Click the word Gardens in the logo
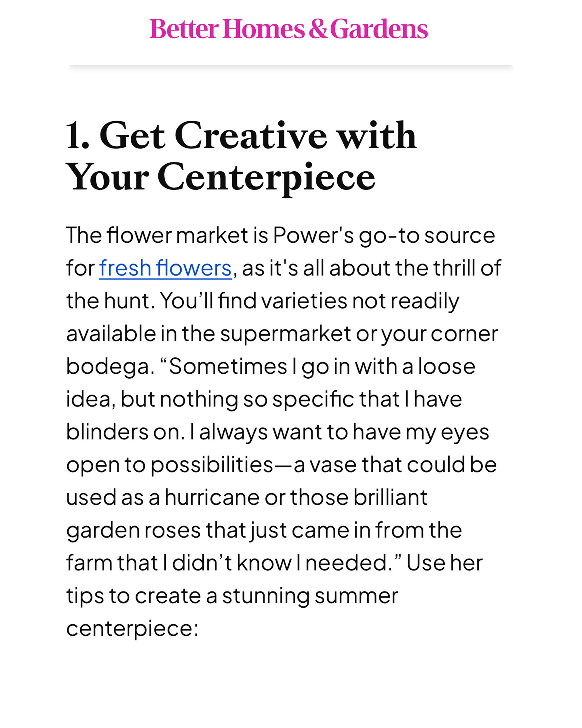This screenshot has width=582, height=728. coord(379,29)
